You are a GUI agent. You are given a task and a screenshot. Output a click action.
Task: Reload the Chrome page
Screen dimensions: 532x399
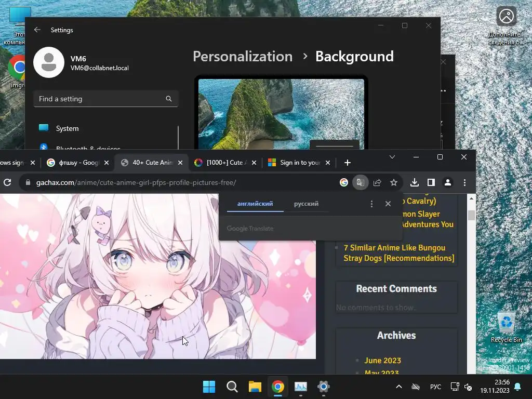[x=7, y=182]
